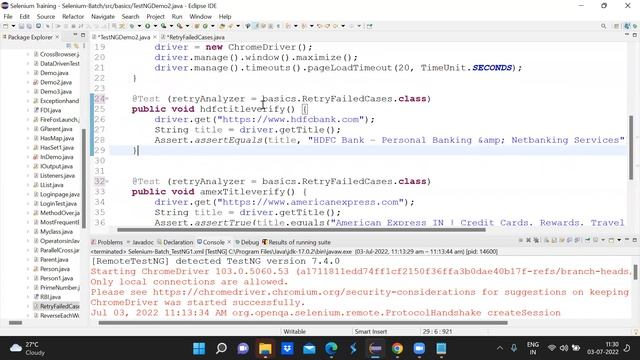The width and height of the screenshot is (640, 360).
Task: Switch to RetryFailedCases.java editor tab
Action: pos(196,37)
